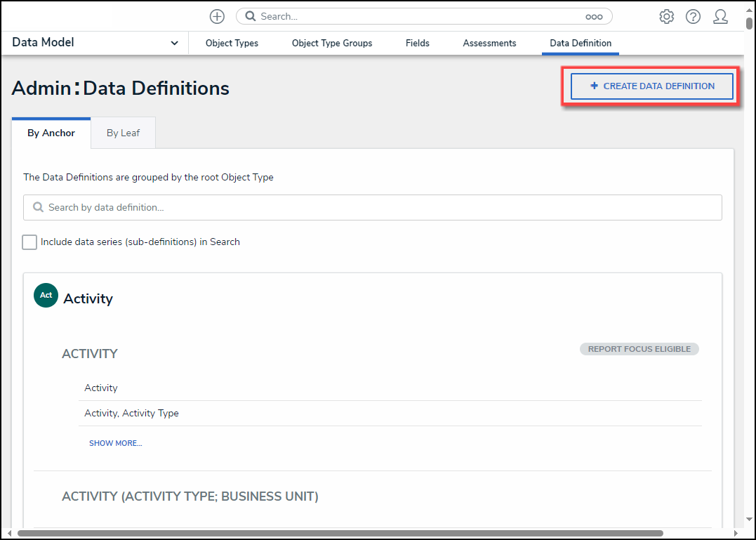Enable Include data series in Search checkbox
The image size is (756, 540).
point(29,242)
